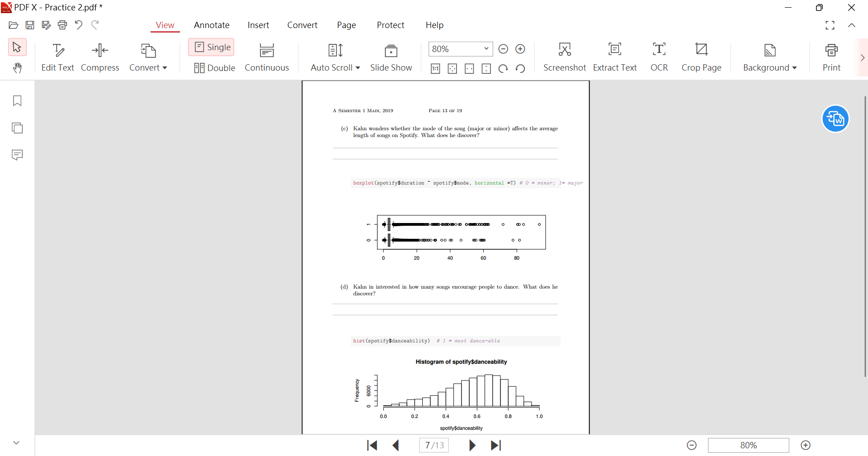Open the comments sidebar panel

(x=17, y=155)
